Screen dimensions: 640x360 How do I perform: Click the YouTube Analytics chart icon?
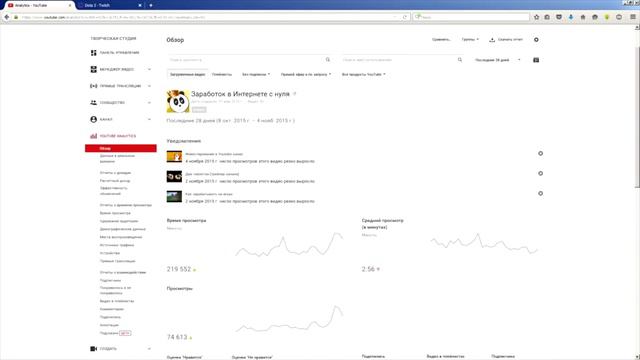coord(93,136)
